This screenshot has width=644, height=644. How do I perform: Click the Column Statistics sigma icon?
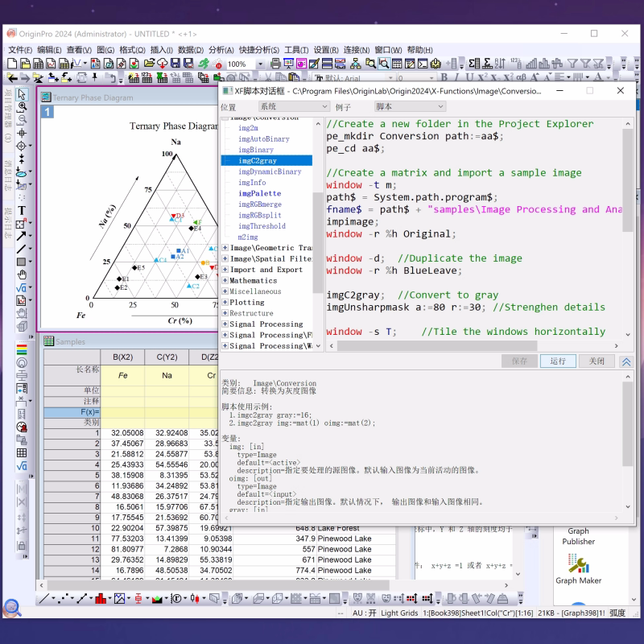tap(474, 64)
